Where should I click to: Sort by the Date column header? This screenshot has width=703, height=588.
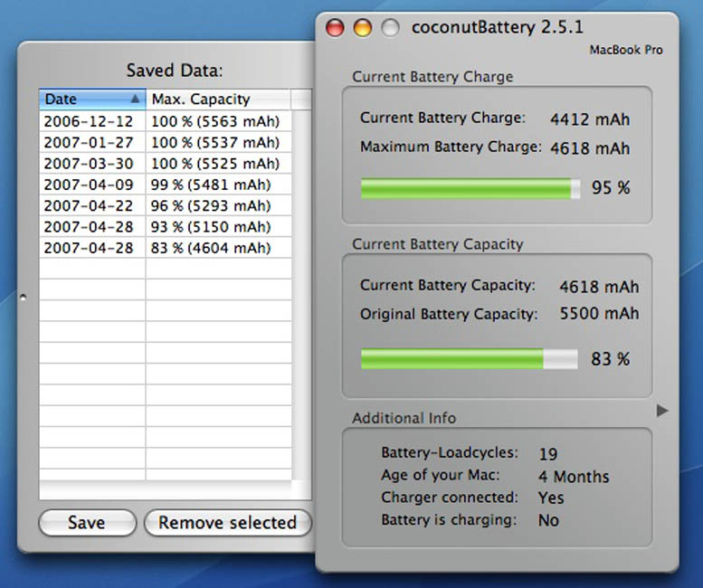[x=92, y=99]
